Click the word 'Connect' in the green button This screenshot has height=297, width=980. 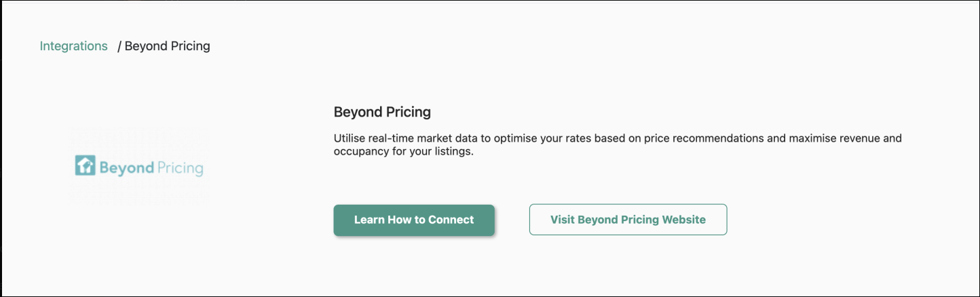(452, 220)
